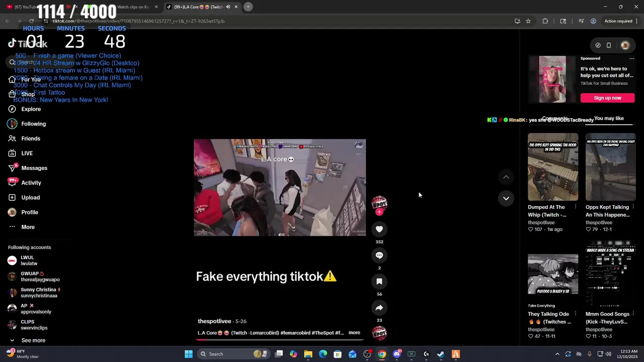This screenshot has height=362, width=644.
Task: Follow the creator with the red plus
Action: point(379,212)
